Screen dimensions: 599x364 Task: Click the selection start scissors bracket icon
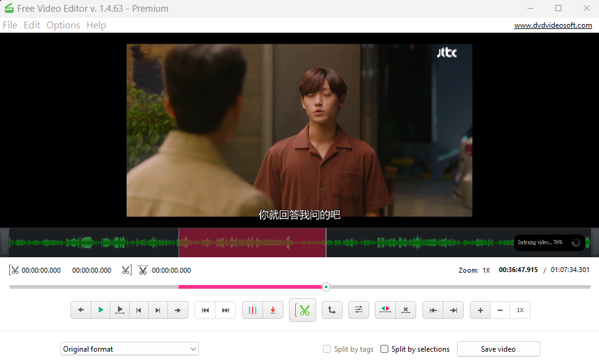tap(14, 270)
